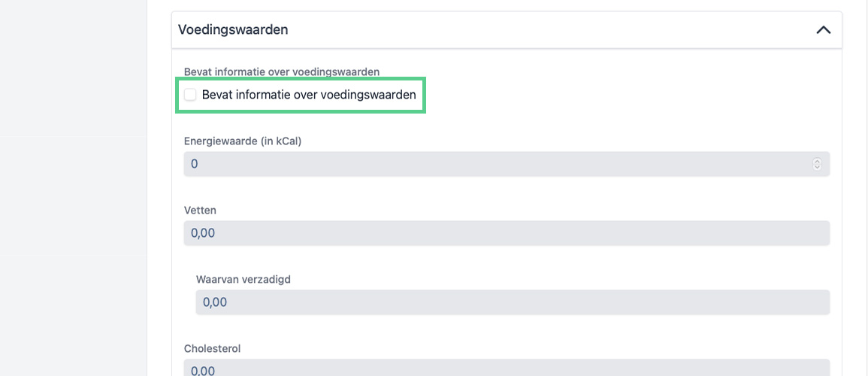The height and width of the screenshot is (376, 868).
Task: Click the '0' value in the Energiewaarde field
Action: (194, 164)
